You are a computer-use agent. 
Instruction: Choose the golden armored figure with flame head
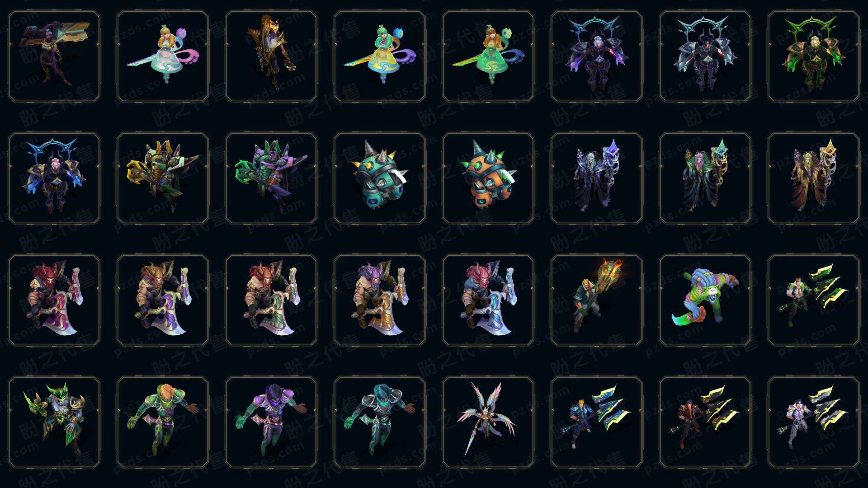[x=271, y=56]
